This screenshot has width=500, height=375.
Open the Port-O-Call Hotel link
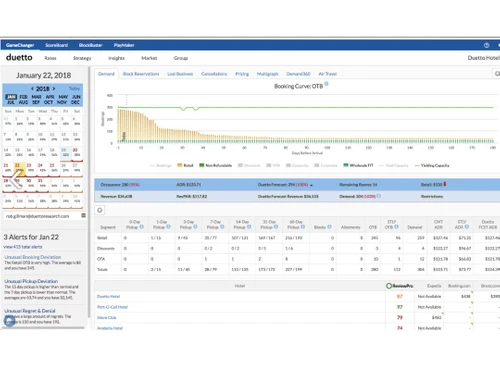pyautogui.click(x=112, y=307)
